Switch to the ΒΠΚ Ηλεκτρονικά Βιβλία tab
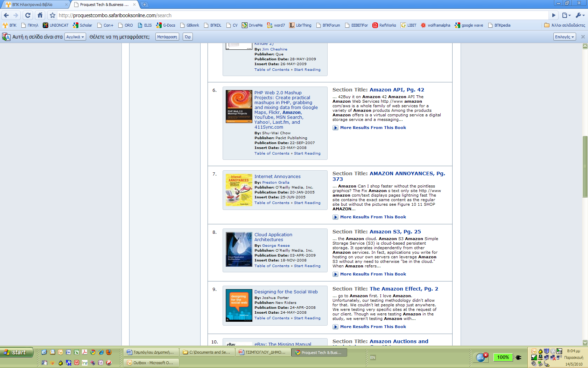Screen dimensions: 588x368 pos(35,5)
